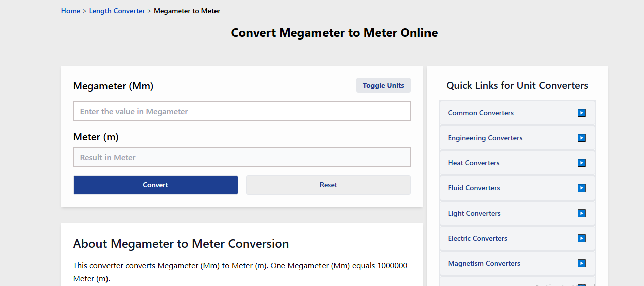Go to Home breadcrumb link
This screenshot has width=644, height=286.
(71, 11)
